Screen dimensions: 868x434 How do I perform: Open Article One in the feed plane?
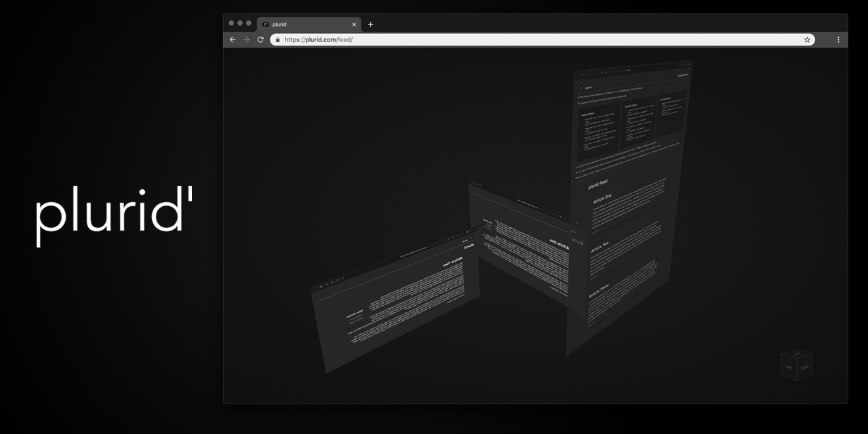(x=604, y=198)
